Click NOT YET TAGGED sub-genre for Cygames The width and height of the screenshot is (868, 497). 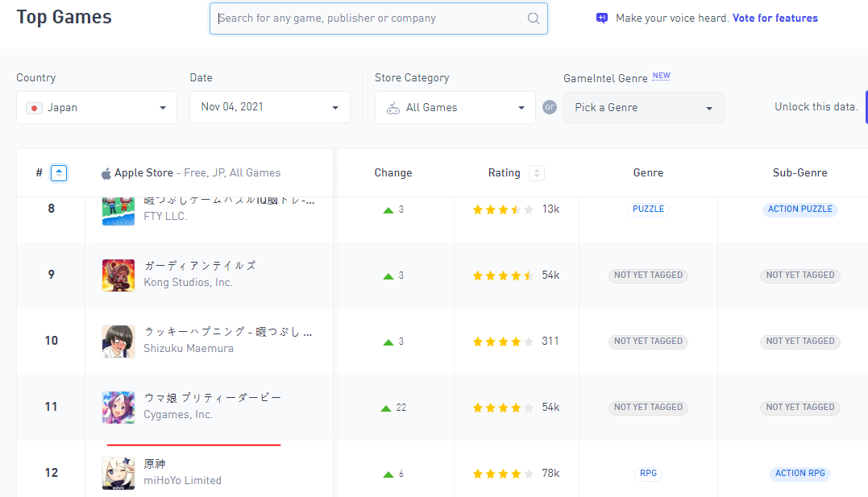(x=800, y=408)
